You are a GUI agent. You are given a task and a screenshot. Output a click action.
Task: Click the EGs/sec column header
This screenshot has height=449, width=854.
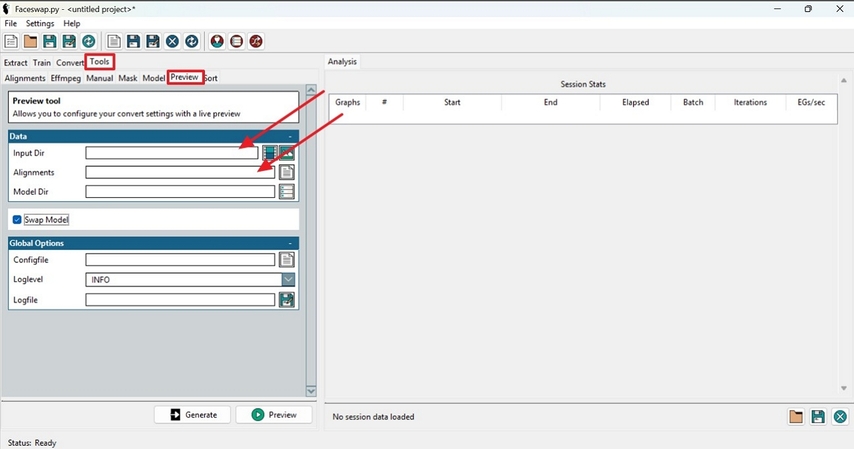811,102
